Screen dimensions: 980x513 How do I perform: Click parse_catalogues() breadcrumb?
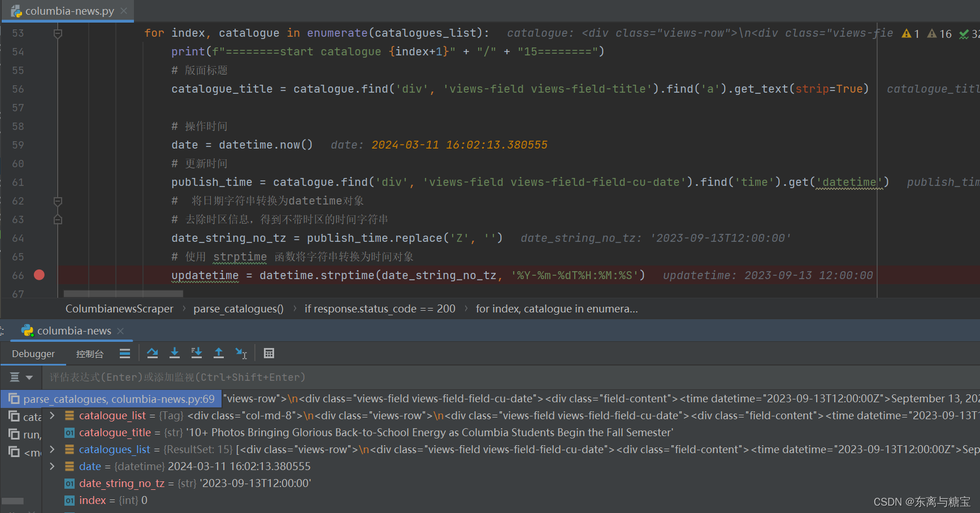[239, 309]
